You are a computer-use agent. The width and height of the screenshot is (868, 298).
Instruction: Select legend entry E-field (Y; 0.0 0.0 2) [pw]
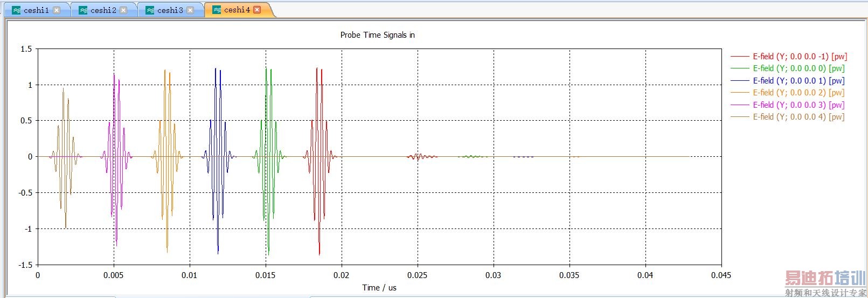tap(788, 93)
